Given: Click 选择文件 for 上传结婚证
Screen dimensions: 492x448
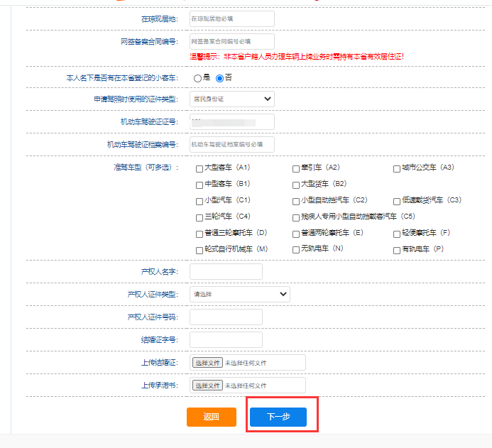Looking at the screenshot, I should click(207, 363).
